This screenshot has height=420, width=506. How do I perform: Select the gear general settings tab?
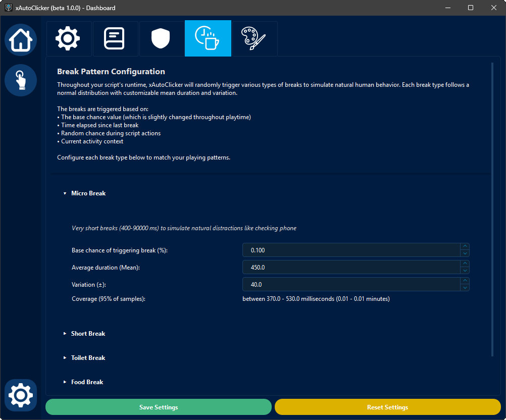(69, 39)
